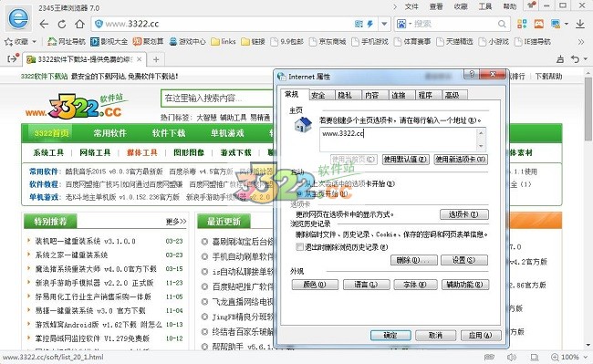Image resolution: width=593 pixels, height=364 pixels.
Task: Click the magnifier search icon in search box
Action: pyautogui.click(x=502, y=24)
